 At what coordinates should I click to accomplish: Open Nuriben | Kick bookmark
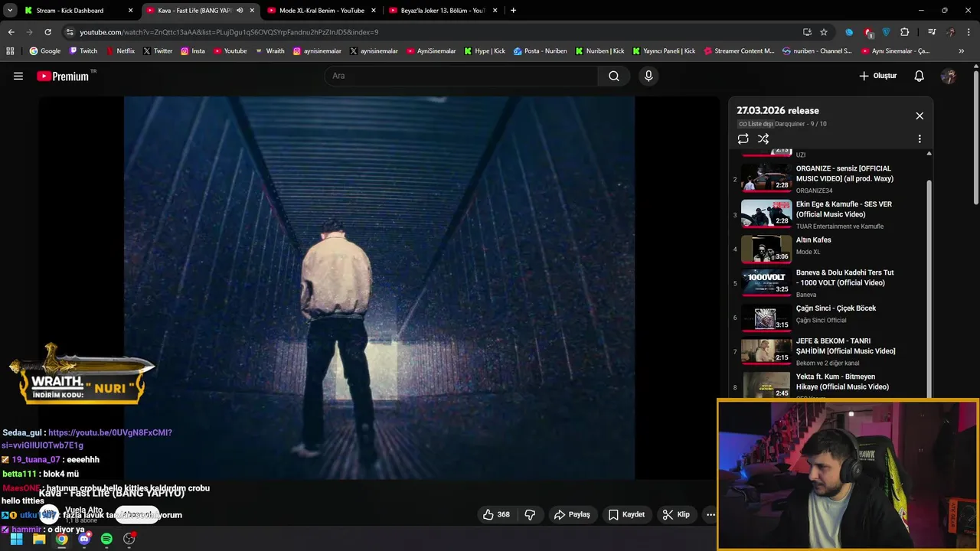(x=599, y=51)
